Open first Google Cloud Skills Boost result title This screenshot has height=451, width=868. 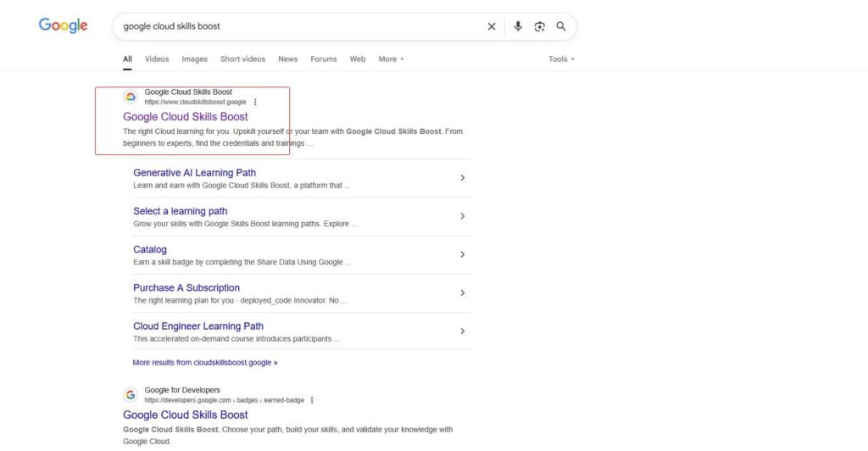(186, 117)
